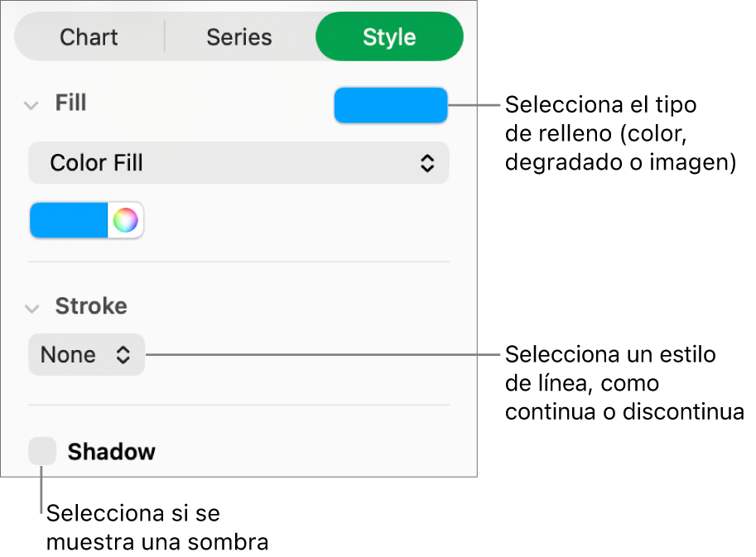Click up-down arrows on Color Fill menu
The width and height of the screenshot is (756, 557).
click(x=427, y=163)
